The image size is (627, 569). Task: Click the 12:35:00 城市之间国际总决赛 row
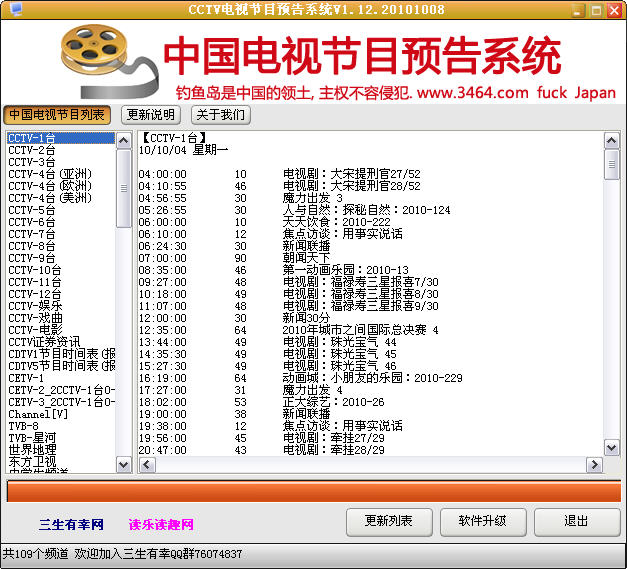(289, 330)
